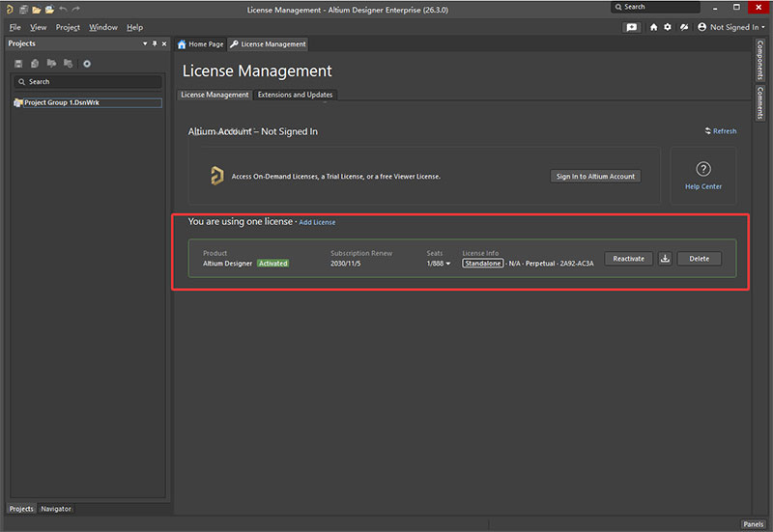The width and height of the screenshot is (773, 532).
Task: Click the Undo arrow
Action: 63,10
